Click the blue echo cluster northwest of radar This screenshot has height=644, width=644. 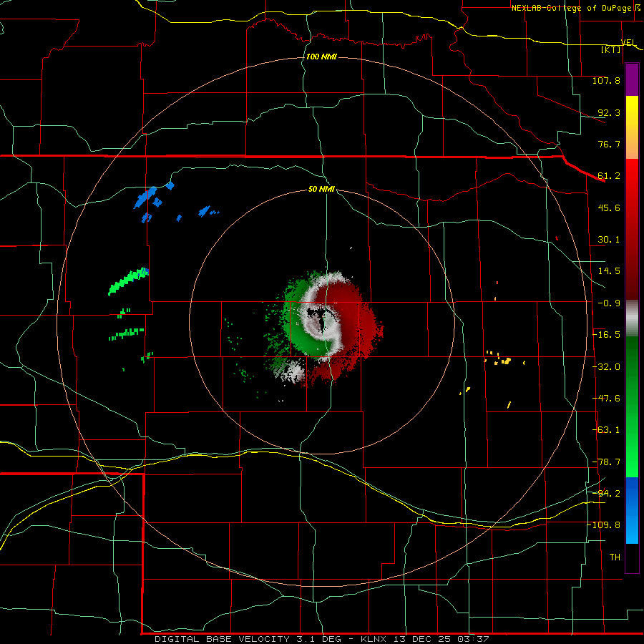tap(146, 197)
